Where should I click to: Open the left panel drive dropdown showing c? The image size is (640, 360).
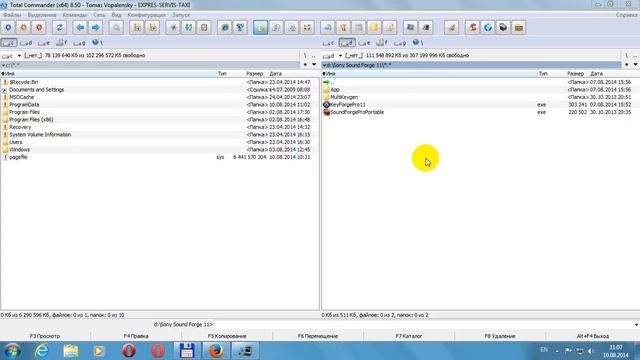[11, 56]
